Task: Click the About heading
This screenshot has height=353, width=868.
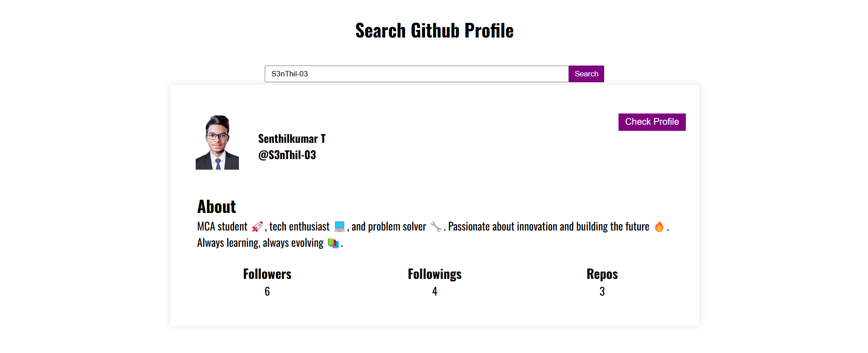Action: (216, 207)
